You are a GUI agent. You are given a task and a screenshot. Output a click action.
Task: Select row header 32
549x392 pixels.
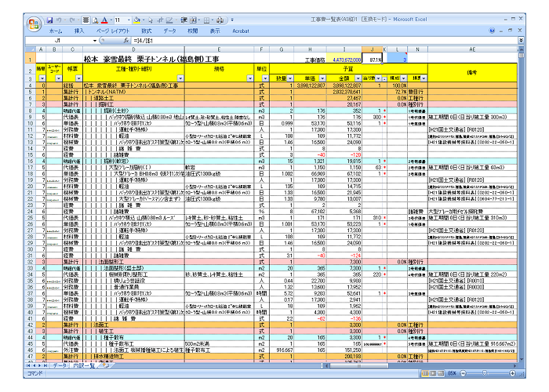30,262
